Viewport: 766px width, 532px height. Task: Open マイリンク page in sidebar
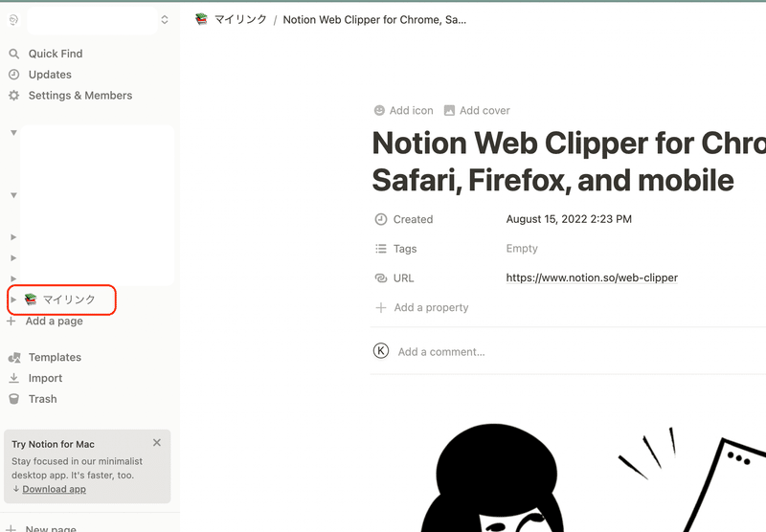click(x=69, y=299)
